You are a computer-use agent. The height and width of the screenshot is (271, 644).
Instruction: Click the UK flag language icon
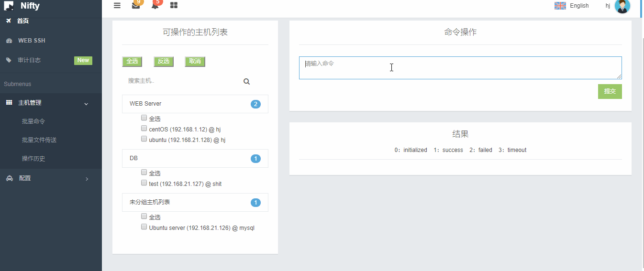[560, 6]
